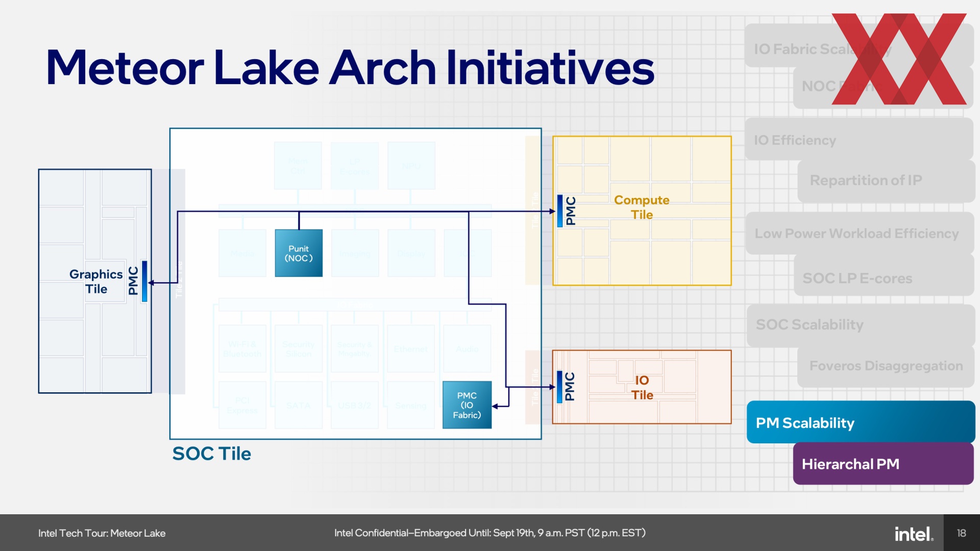Image resolution: width=980 pixels, height=551 pixels.
Task: Select the 'Graphics Tile' label
Action: 96,282
